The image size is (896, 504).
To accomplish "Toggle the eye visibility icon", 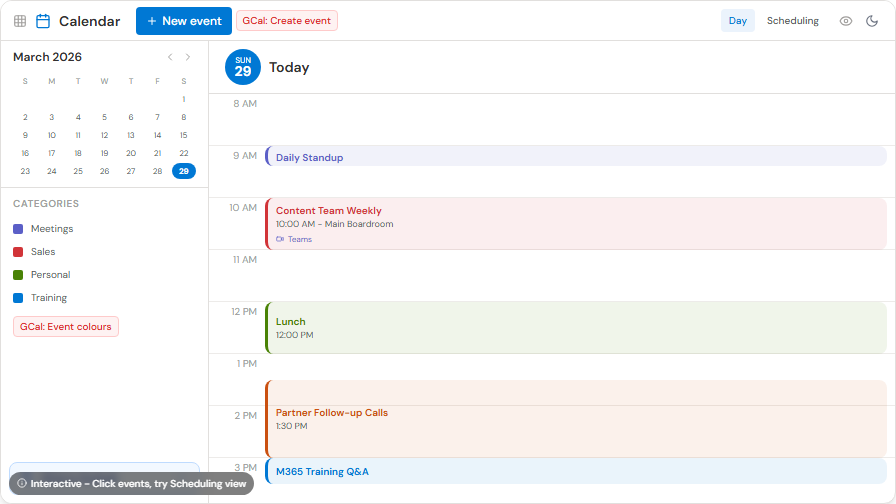I will pos(846,21).
